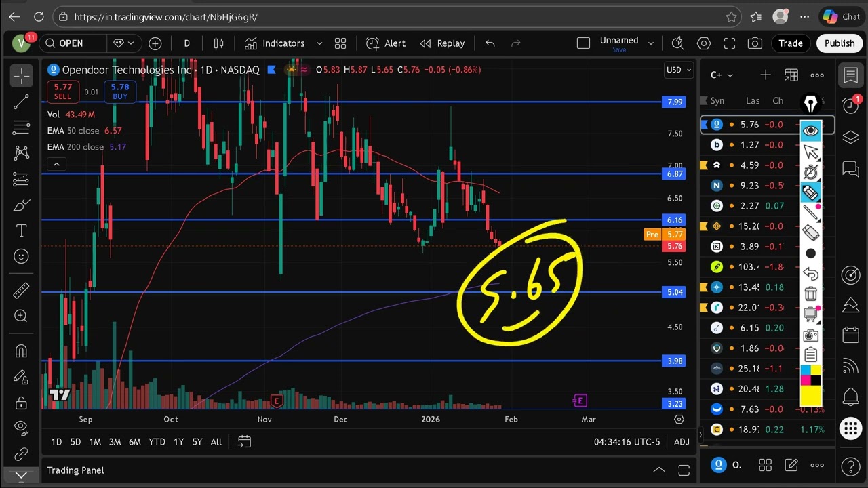Viewport: 868px width, 488px height.
Task: Select the 6M time range
Action: (134, 442)
